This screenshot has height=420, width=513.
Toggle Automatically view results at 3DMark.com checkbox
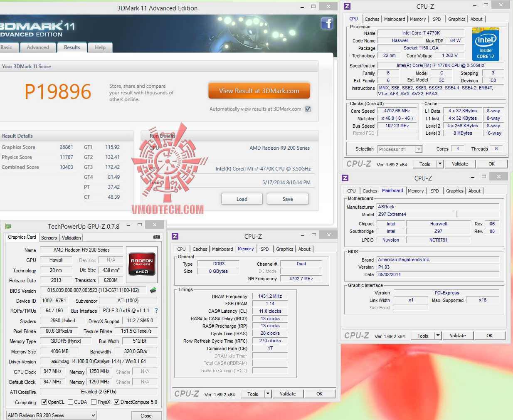308,109
